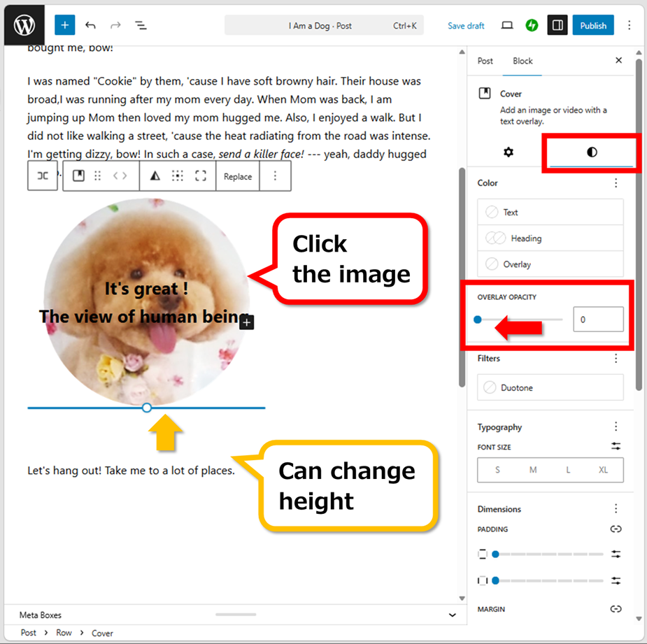
Task: Click the Save draft link
Action: (466, 26)
